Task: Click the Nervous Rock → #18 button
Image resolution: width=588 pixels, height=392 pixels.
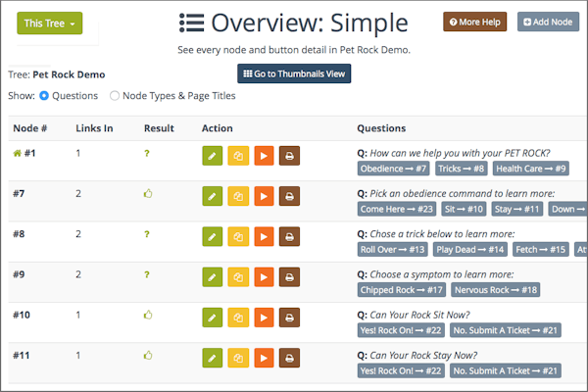Action: pos(496,290)
